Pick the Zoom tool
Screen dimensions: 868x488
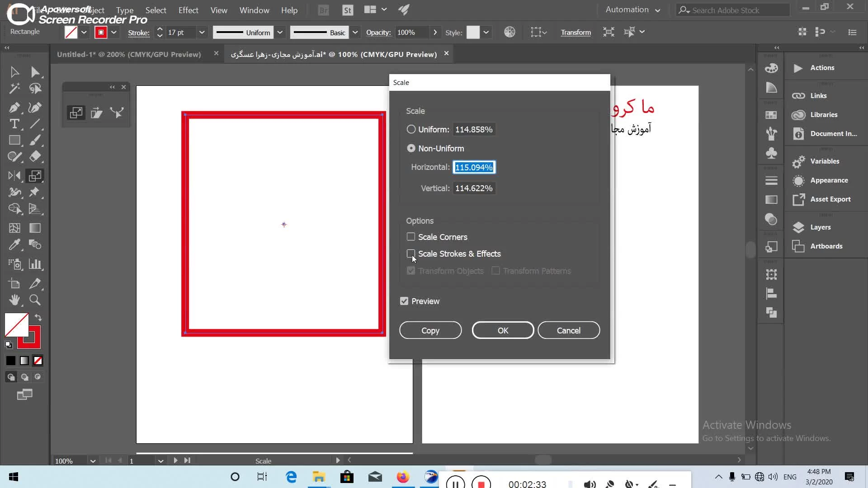click(x=35, y=300)
